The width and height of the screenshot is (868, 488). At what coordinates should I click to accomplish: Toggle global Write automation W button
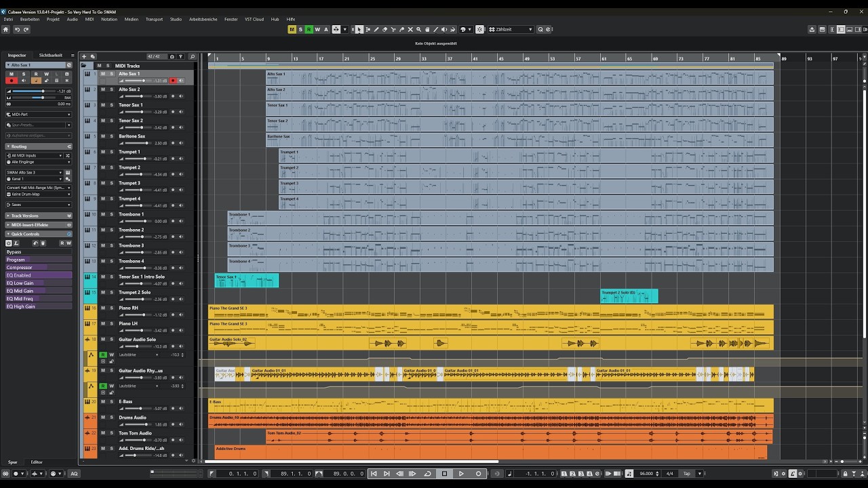[317, 29]
